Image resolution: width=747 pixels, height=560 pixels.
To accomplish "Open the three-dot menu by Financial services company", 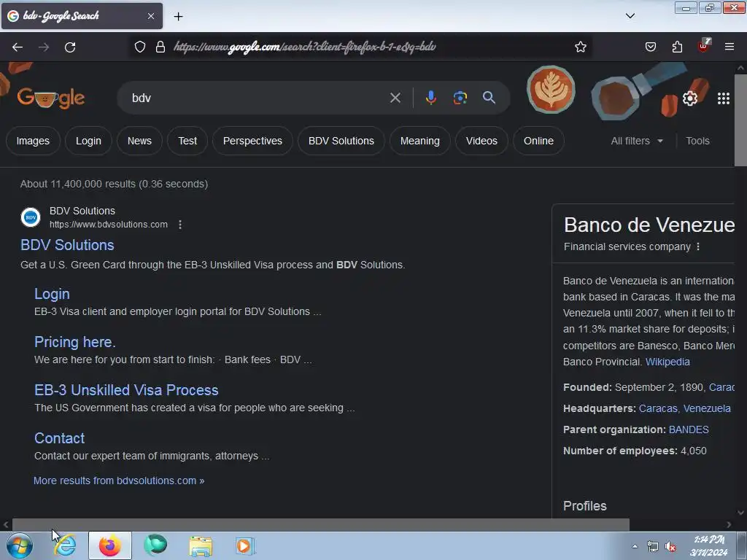I will 698,246.
